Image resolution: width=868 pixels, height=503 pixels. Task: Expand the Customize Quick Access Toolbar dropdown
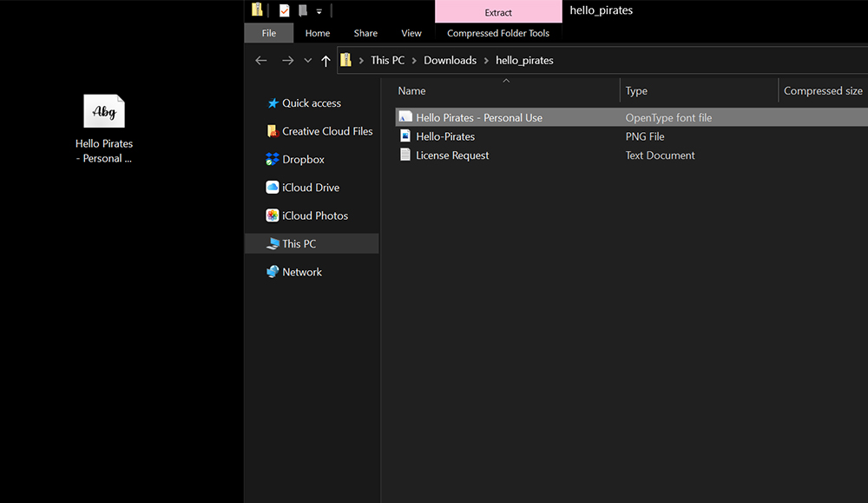click(319, 11)
